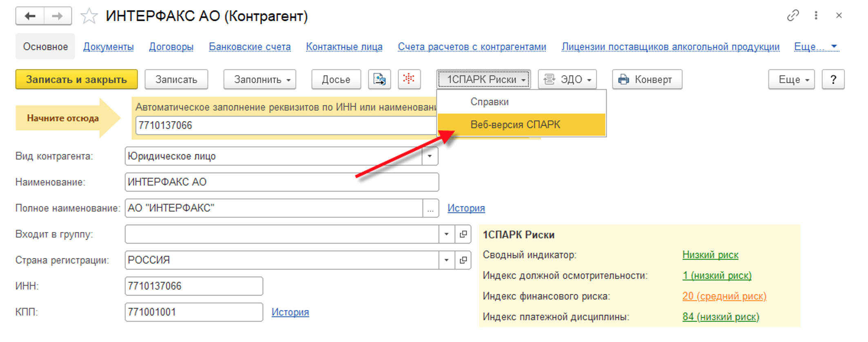Expand the Еще toolbar dropdown
868x342 pixels.
(791, 79)
